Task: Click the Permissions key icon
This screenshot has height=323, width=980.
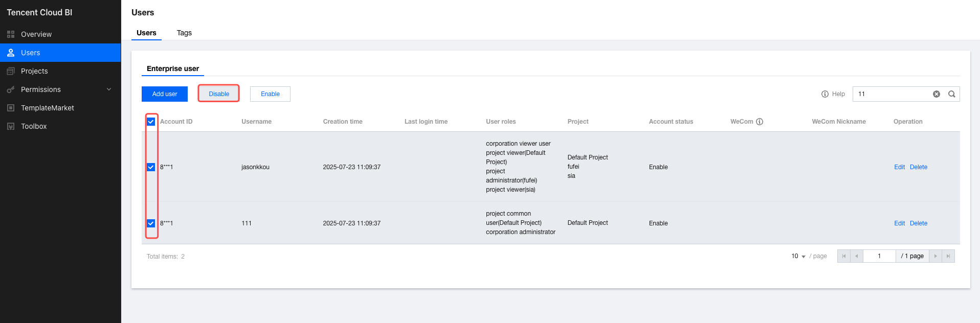Action: tap(11, 89)
